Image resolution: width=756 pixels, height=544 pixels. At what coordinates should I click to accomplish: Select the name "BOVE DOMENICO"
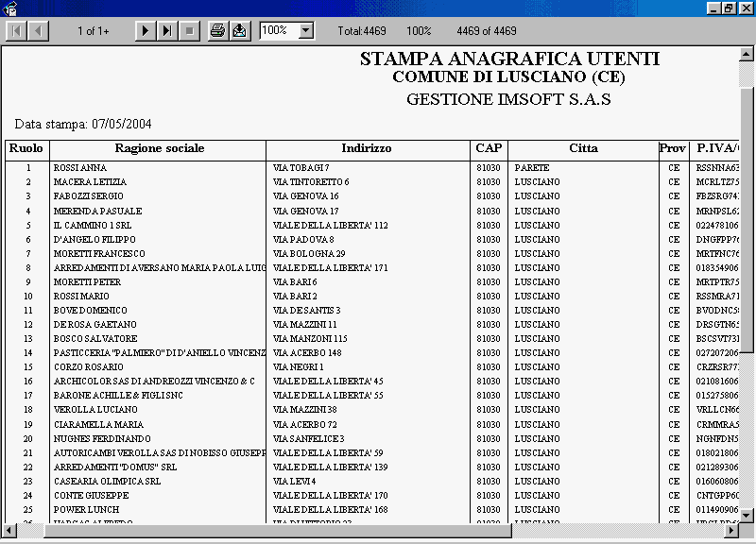(x=90, y=311)
